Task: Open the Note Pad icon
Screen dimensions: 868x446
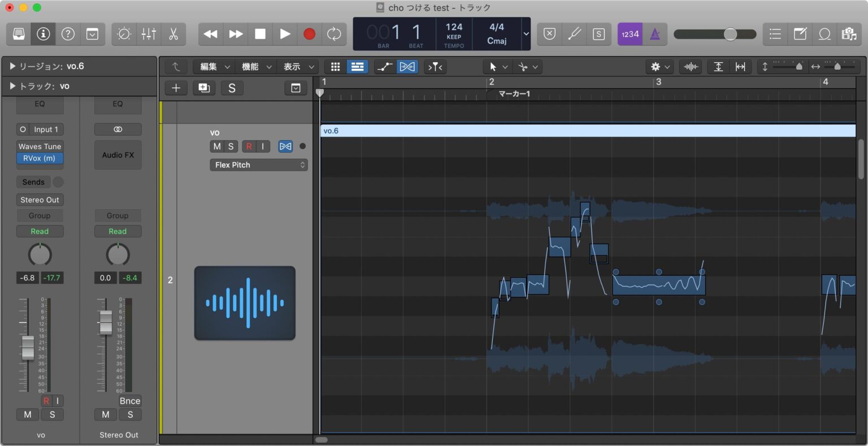Action: pos(800,34)
